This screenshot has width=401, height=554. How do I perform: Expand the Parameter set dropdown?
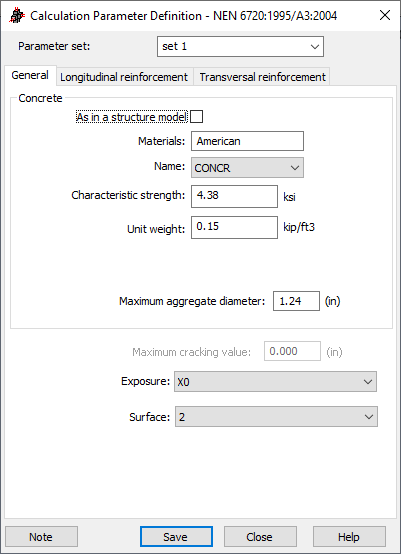coord(240,46)
